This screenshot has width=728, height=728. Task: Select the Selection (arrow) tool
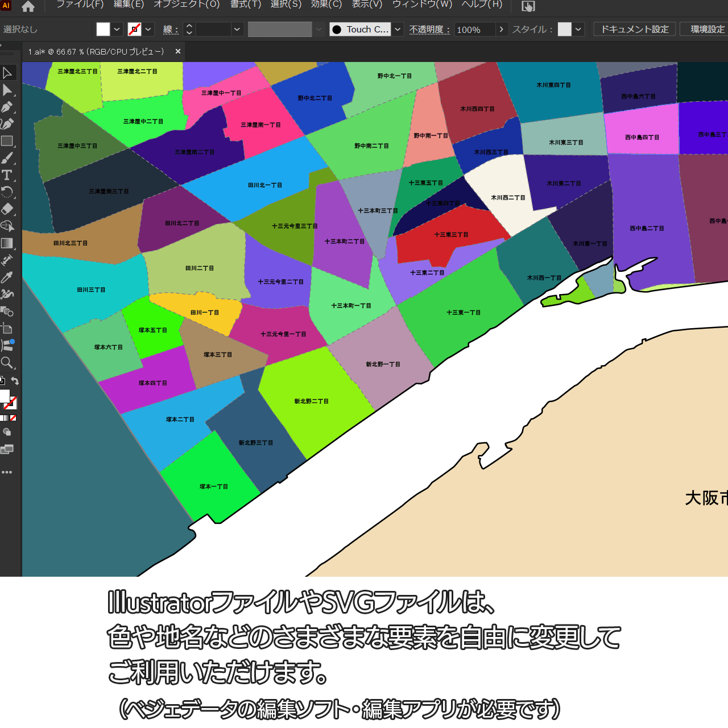[x=7, y=73]
